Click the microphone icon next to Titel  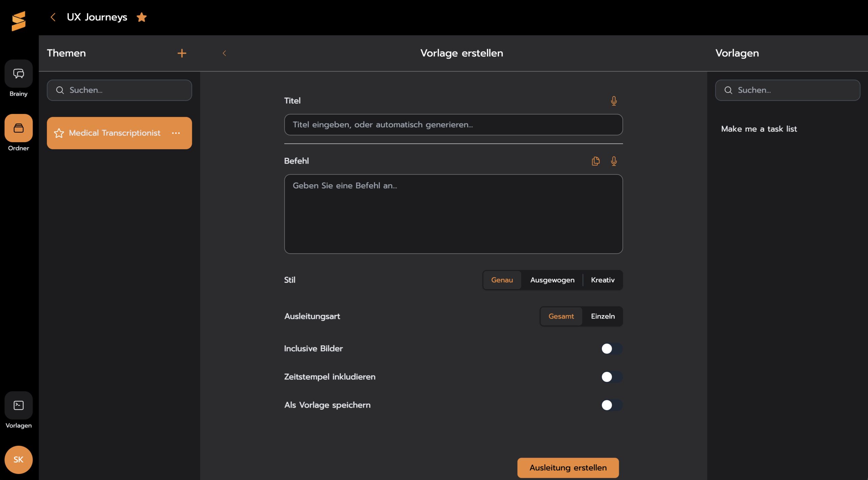tap(613, 101)
